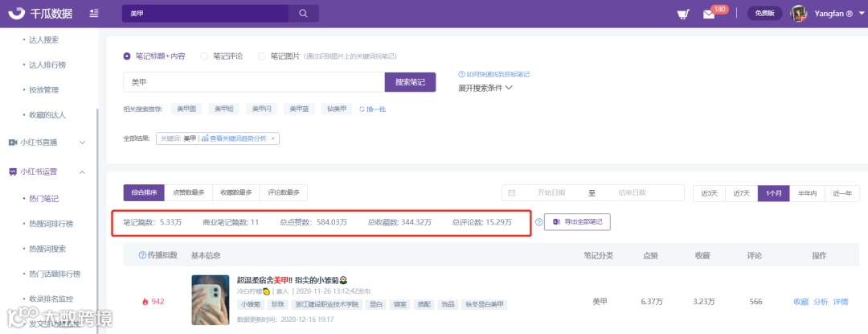
Task: Open 热搜词搜索 in the sidebar
Action: coord(47,249)
